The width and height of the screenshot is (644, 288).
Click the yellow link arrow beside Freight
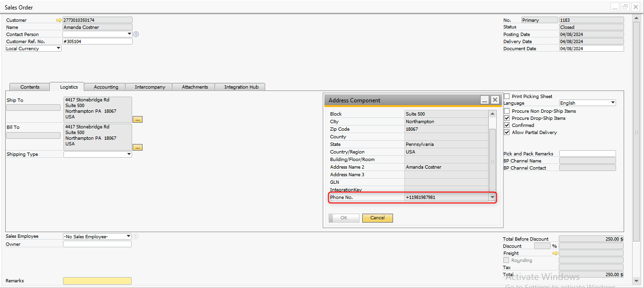coord(555,253)
